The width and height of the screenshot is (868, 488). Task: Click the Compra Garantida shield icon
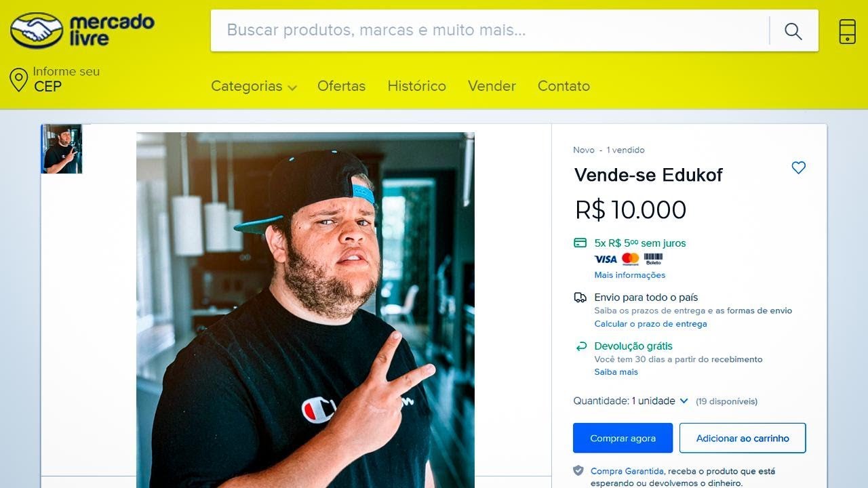tap(578, 470)
